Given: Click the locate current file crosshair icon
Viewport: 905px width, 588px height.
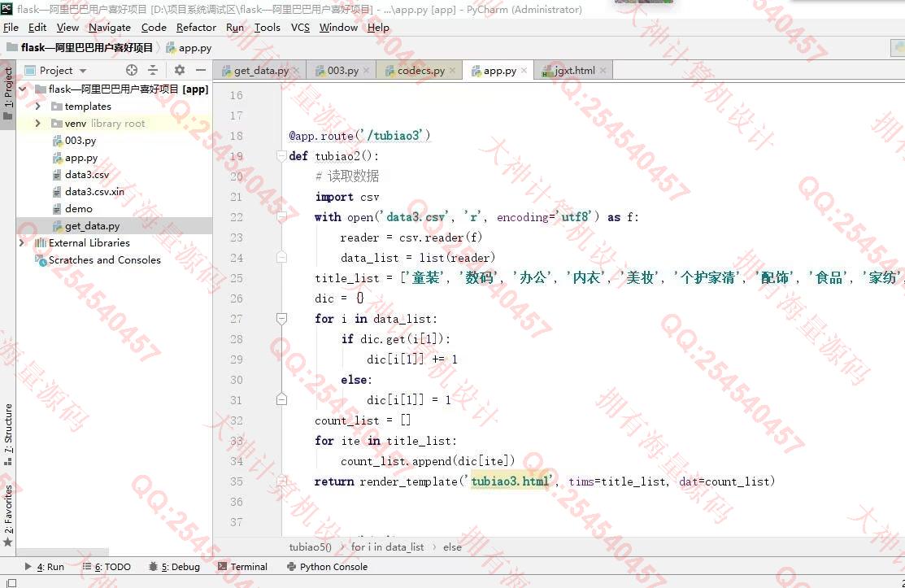Looking at the screenshot, I should pyautogui.click(x=132, y=70).
